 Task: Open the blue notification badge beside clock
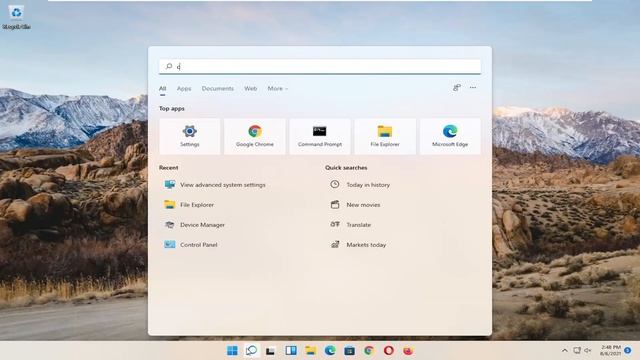(x=628, y=351)
